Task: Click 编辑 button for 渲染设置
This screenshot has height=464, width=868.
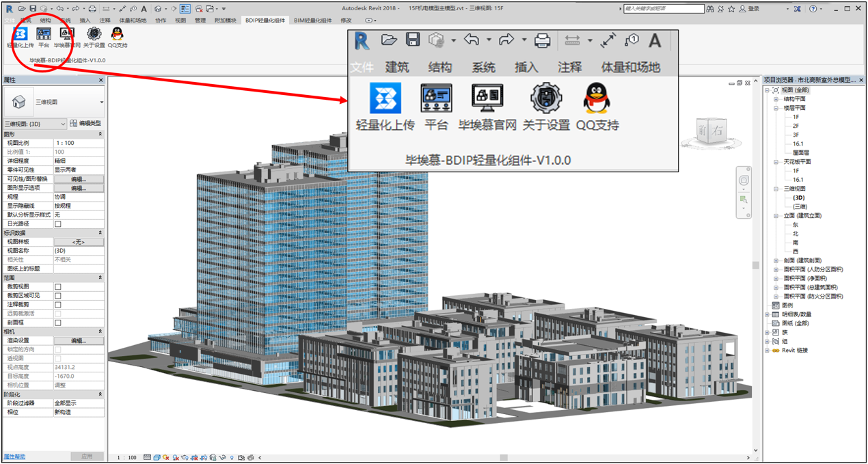Action: pyautogui.click(x=79, y=340)
